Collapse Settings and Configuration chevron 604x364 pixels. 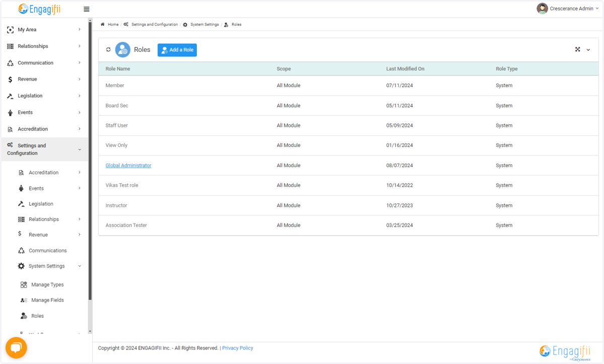[80, 150]
